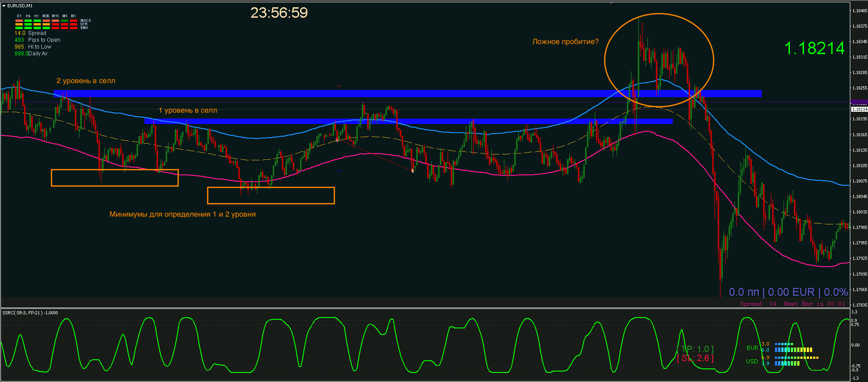Click the 1.17835 price axis label
Viewport: 868px width, 382px height.
860,305
